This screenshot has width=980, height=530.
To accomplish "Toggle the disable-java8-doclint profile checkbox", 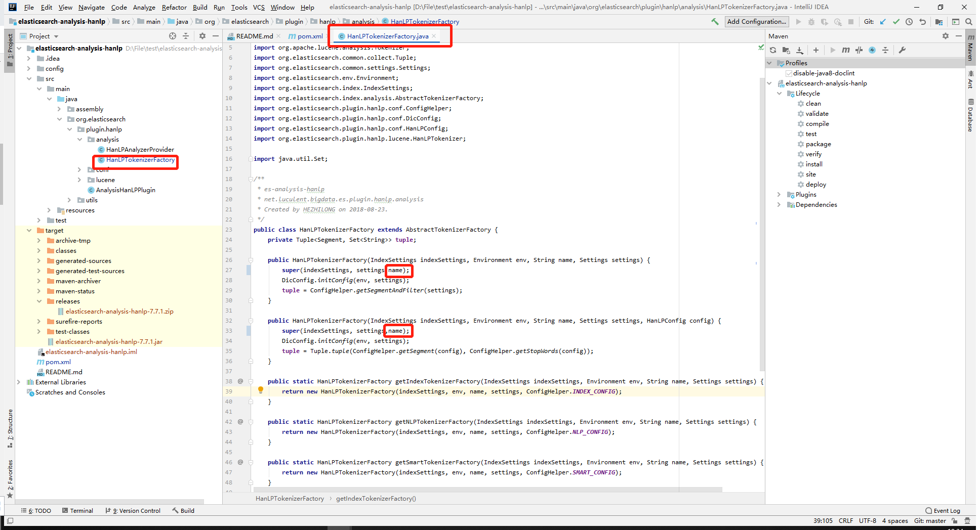I will (789, 73).
